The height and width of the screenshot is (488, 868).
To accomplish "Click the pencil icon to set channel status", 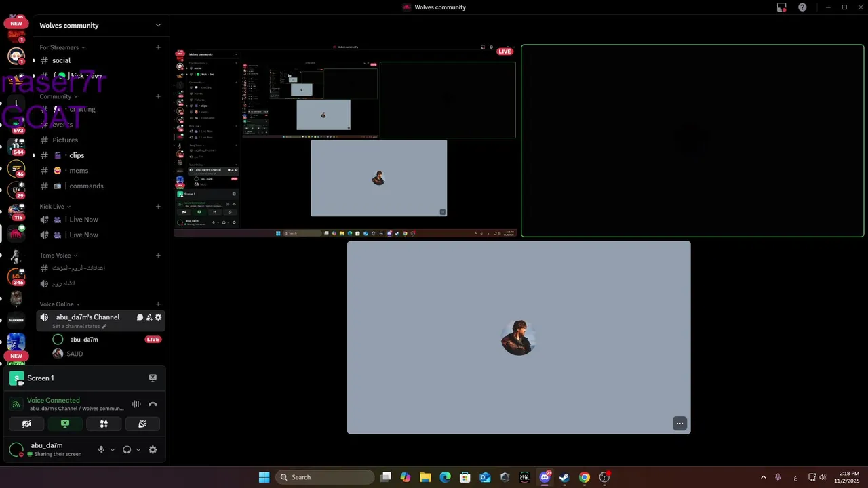I will (104, 326).
